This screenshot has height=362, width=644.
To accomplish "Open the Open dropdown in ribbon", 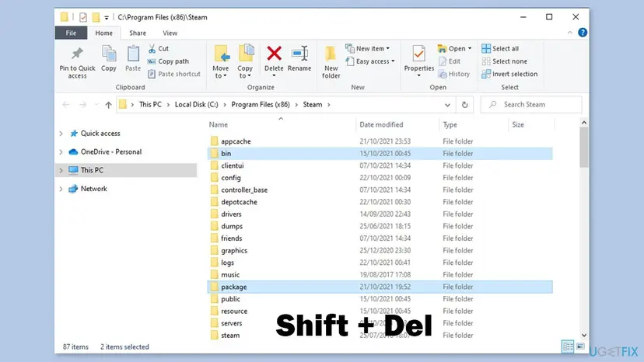I will (x=455, y=48).
